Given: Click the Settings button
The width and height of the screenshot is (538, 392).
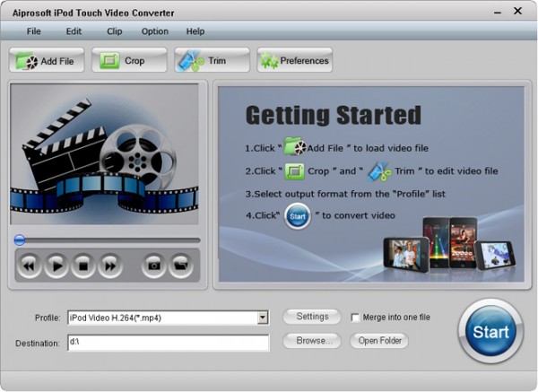Looking at the screenshot, I should click(x=312, y=317).
